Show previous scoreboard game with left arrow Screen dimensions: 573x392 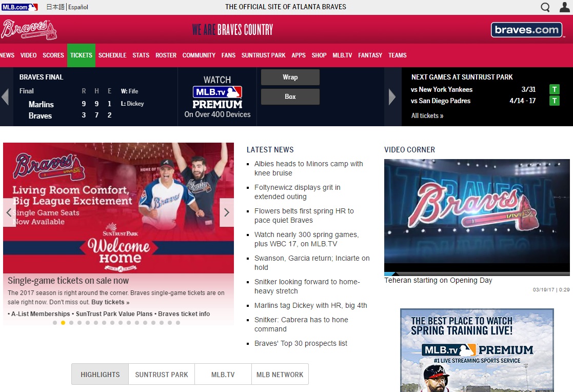5,97
